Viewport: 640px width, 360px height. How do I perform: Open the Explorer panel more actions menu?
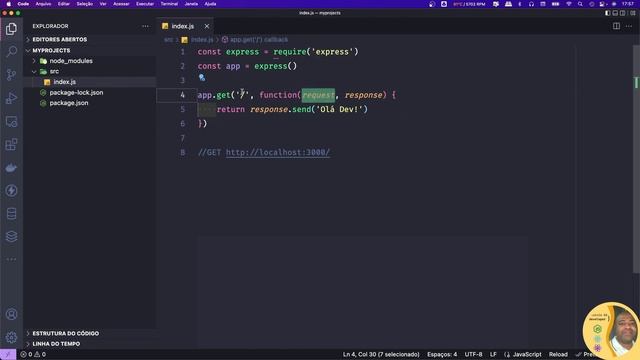pyautogui.click(x=145, y=26)
